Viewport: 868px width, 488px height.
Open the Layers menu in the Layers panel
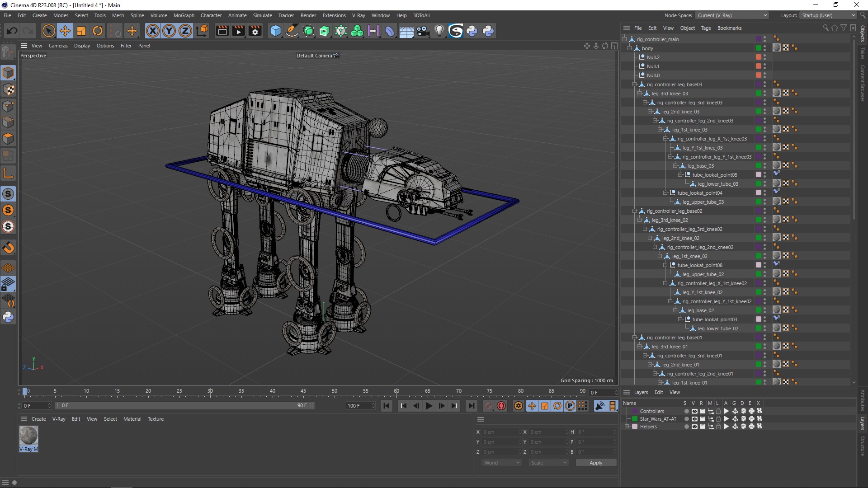pos(641,392)
